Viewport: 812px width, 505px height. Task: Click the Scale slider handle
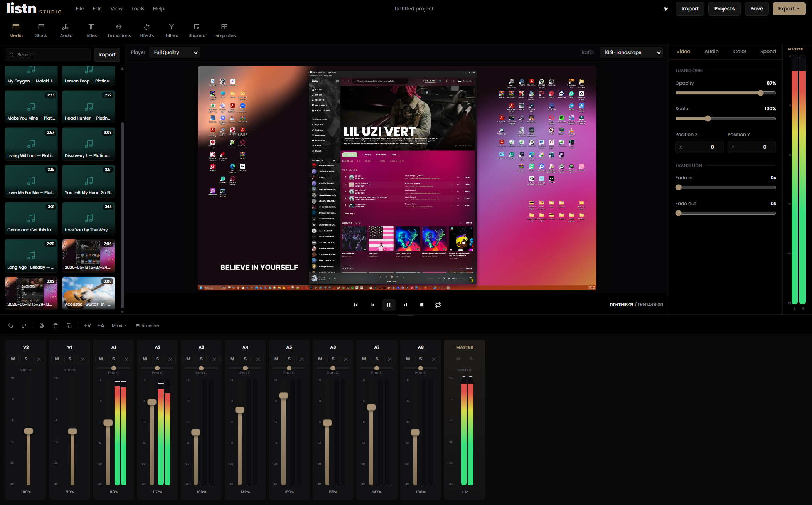tap(708, 119)
